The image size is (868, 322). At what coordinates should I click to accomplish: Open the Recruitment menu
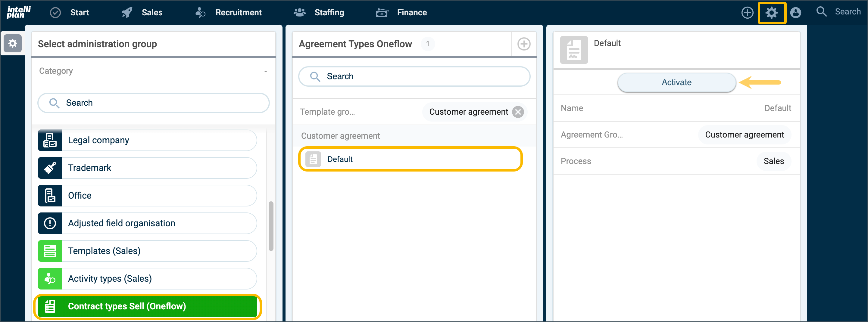pos(238,12)
